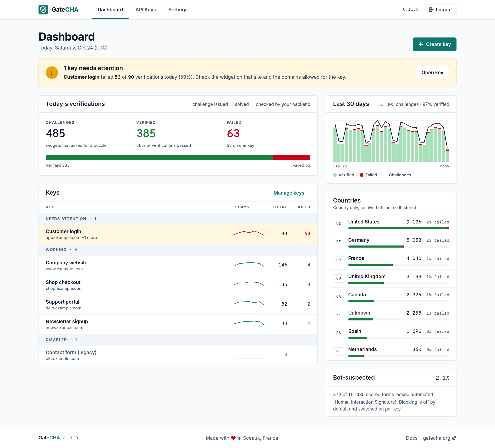Click the Create key button
This screenshot has width=495, height=448.
point(434,44)
